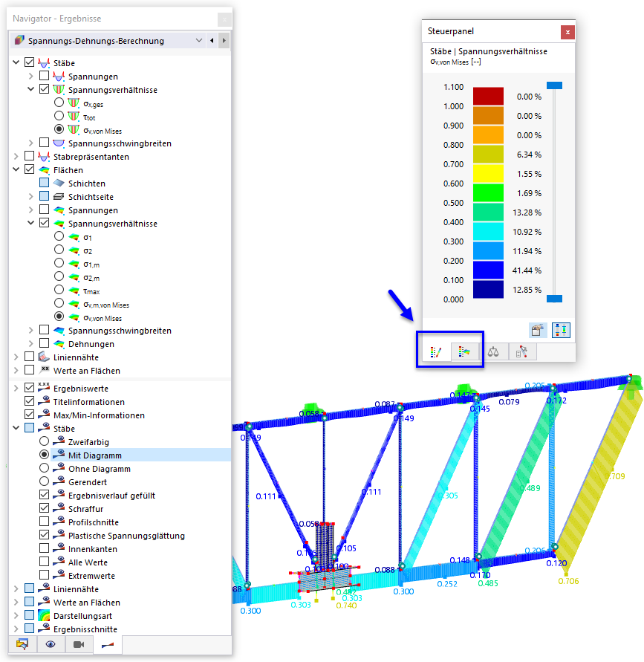
Task: Expand Stabrepräsentanten node
Action: (16, 156)
